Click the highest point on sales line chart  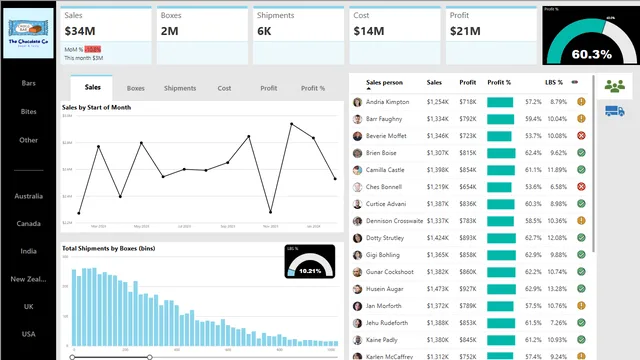[291, 123]
